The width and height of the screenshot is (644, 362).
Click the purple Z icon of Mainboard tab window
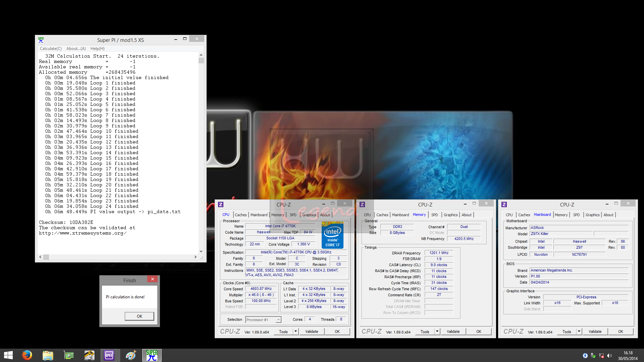[x=504, y=204]
